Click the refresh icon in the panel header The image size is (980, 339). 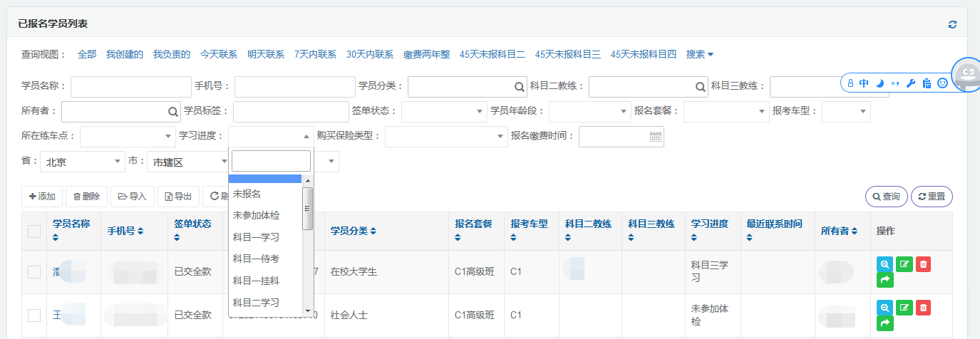[x=952, y=25]
